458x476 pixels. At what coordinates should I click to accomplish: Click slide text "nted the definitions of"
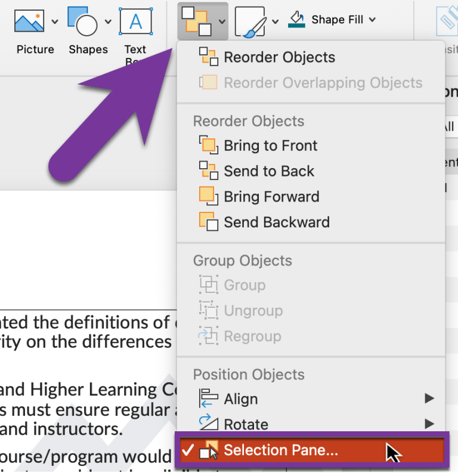[x=85, y=322]
